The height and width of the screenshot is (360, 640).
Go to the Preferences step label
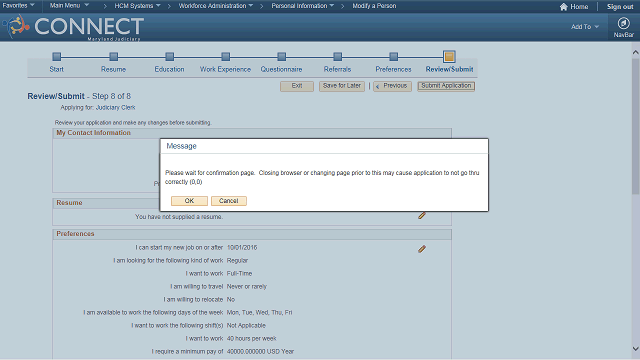[393, 69]
